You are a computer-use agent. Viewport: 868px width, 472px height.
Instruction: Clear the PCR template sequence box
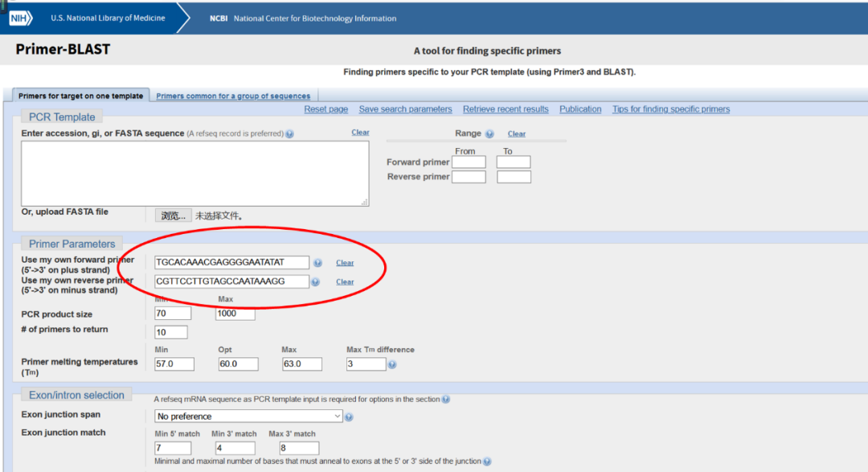[360, 133]
